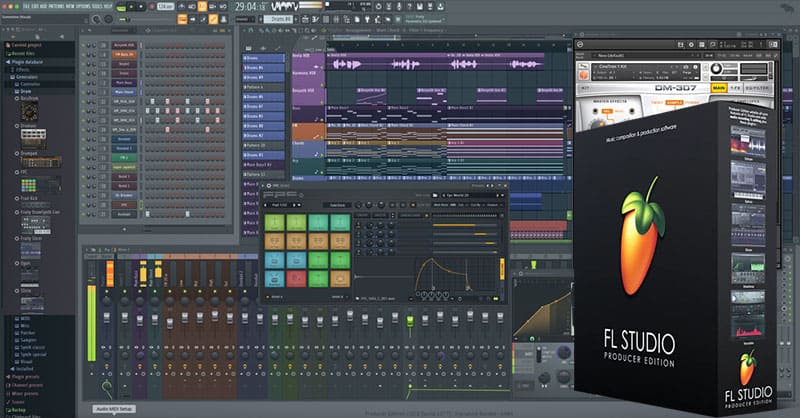Select the MAIN tab in DM-307 plugin
The image size is (800, 418).
719,88
